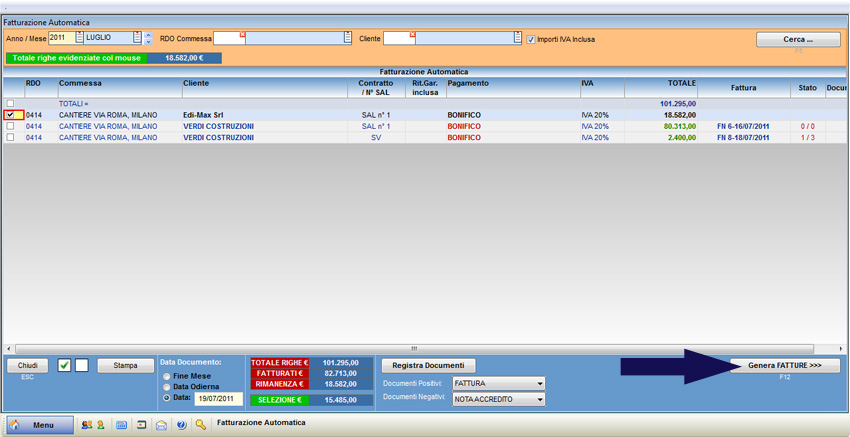Open the Documenti Negativi NOTA ACCREDITO dropdown

540,400
